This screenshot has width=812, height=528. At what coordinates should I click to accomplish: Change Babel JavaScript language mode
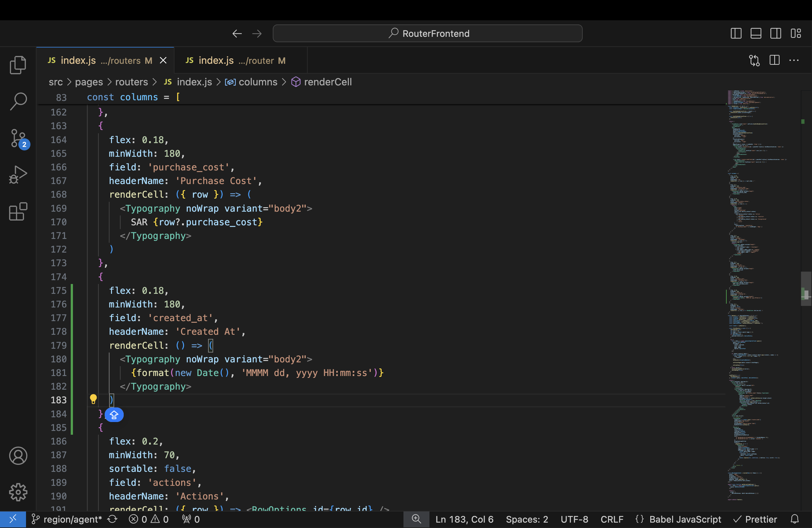[x=685, y=519]
